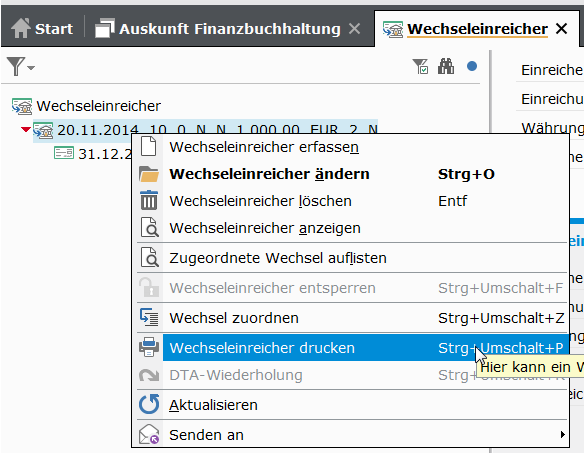Click printer icon for Wechseleinreicher drucken
This screenshot has height=453, width=584.
pos(149,347)
